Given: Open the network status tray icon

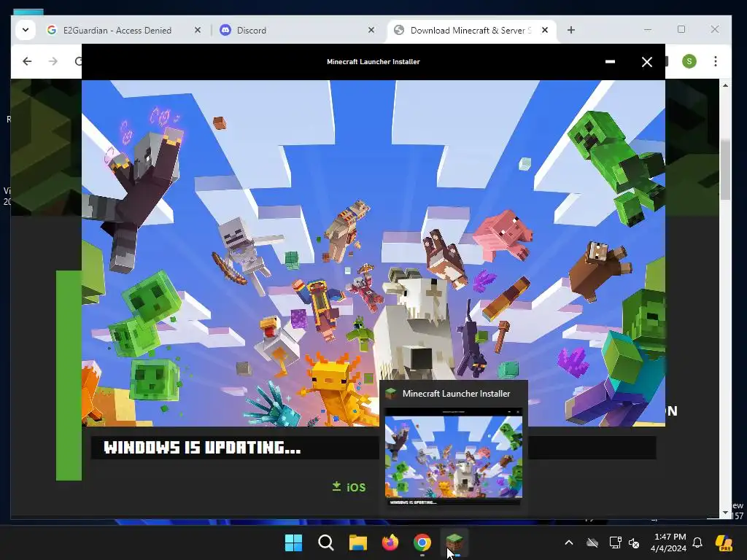Looking at the screenshot, I should click(615, 542).
